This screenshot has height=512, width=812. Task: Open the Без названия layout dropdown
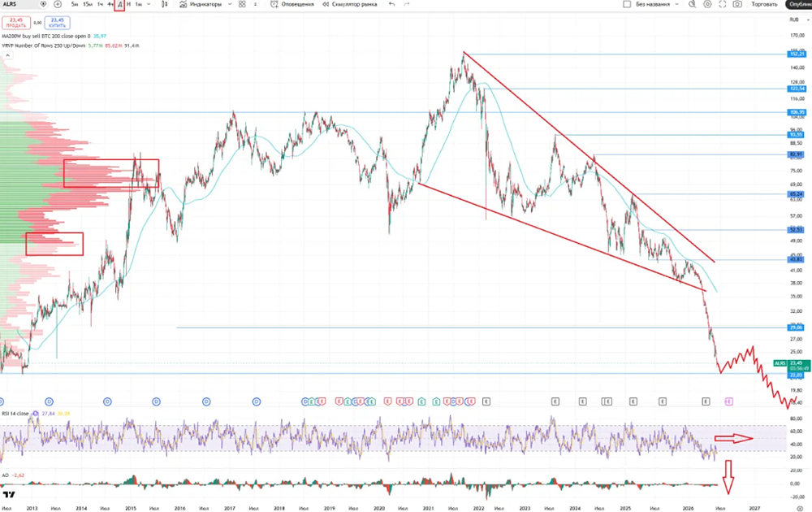pyautogui.click(x=657, y=4)
